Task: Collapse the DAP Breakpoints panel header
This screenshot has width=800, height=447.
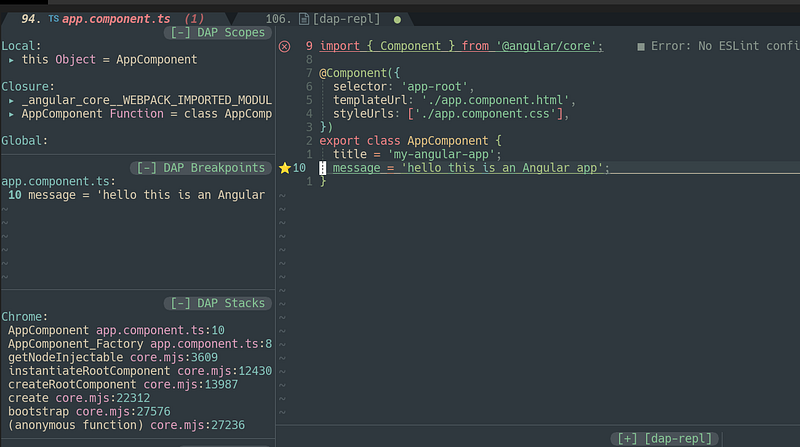Action: (x=201, y=168)
